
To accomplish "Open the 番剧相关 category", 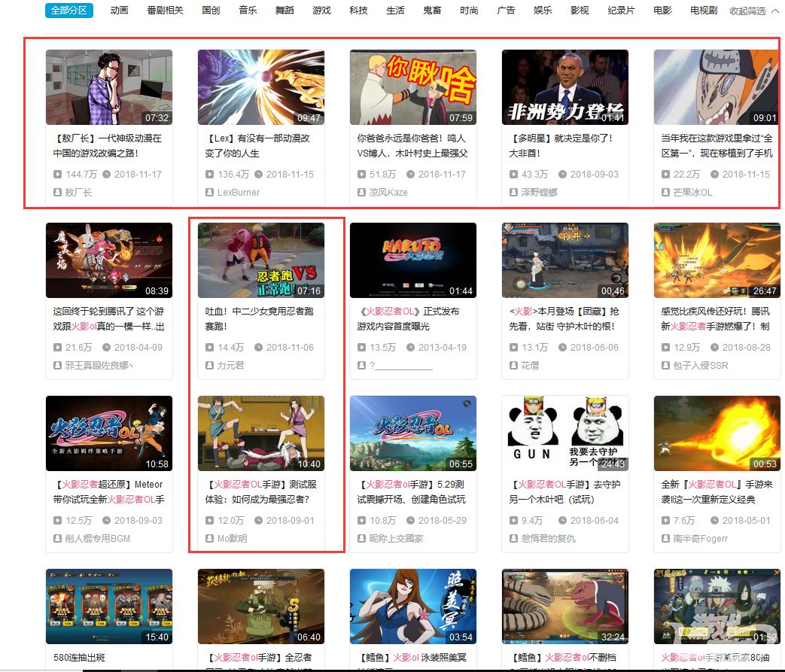I will 166,10.
